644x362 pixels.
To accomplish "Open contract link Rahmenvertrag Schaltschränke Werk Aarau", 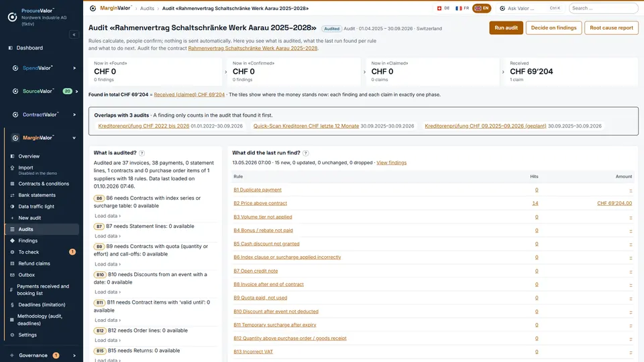I will [253, 48].
